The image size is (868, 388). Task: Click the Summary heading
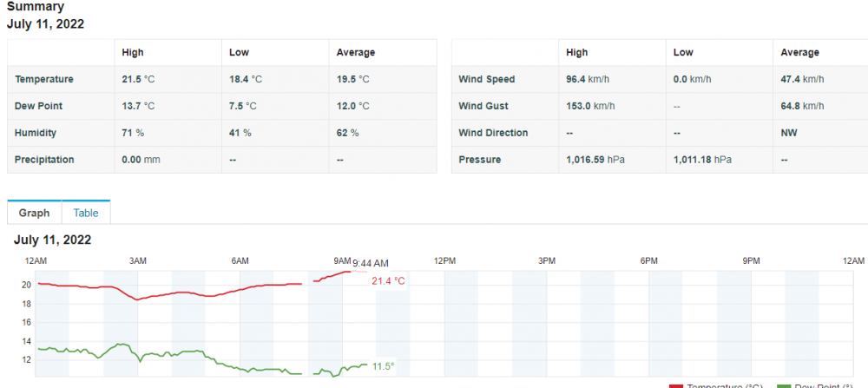tap(36, 7)
